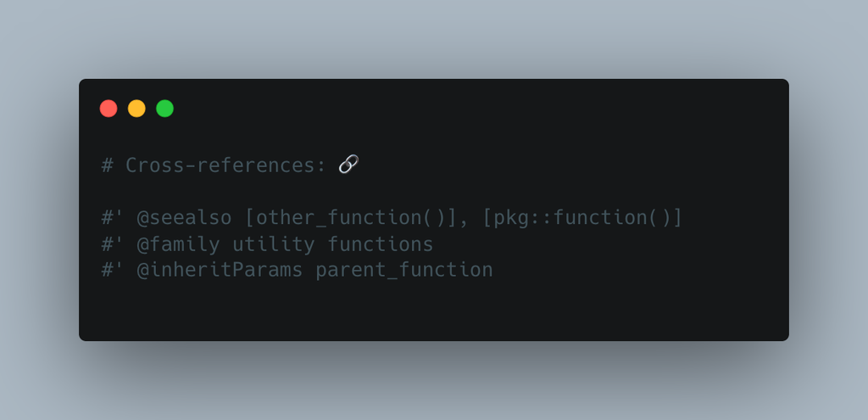Click the leading # of Cross-references comment
This screenshot has width=868, height=420.
[x=108, y=165]
